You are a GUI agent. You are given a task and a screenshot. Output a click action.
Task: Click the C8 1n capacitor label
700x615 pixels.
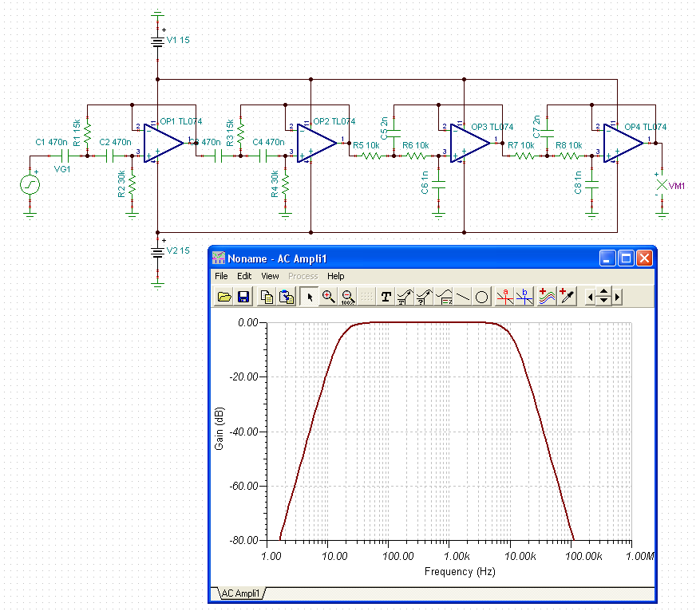tap(578, 183)
